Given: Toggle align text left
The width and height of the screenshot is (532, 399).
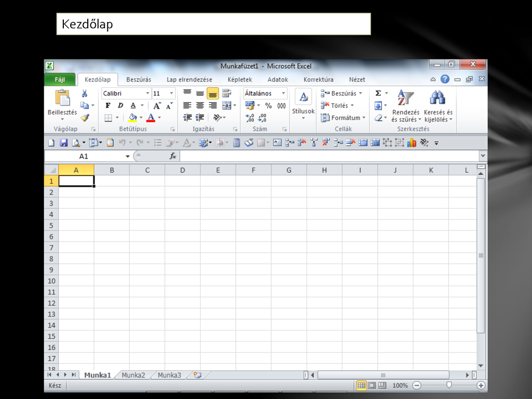Looking at the screenshot, I should point(187,105).
